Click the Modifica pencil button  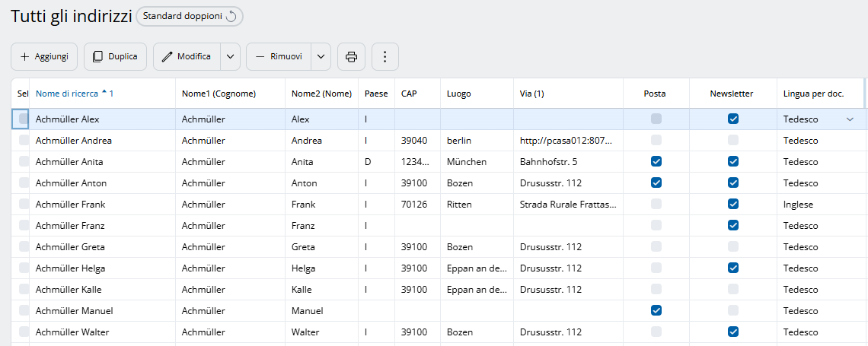(187, 57)
